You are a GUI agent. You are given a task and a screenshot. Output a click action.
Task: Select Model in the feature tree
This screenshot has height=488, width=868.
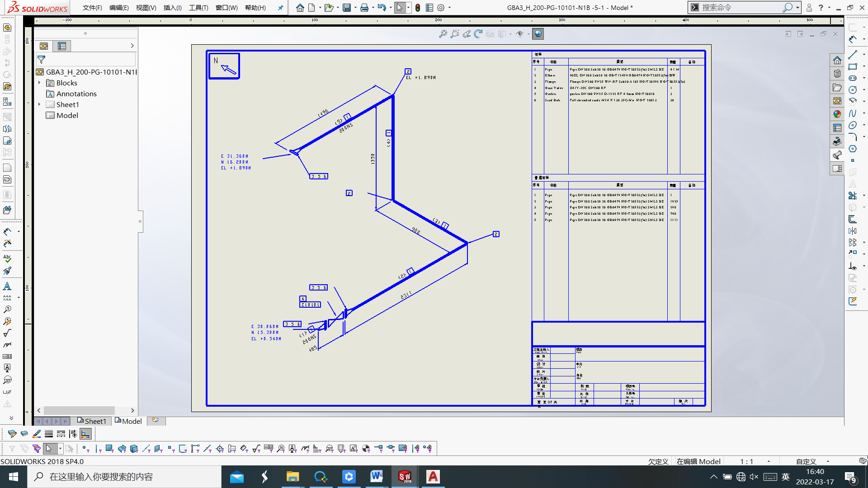(67, 115)
